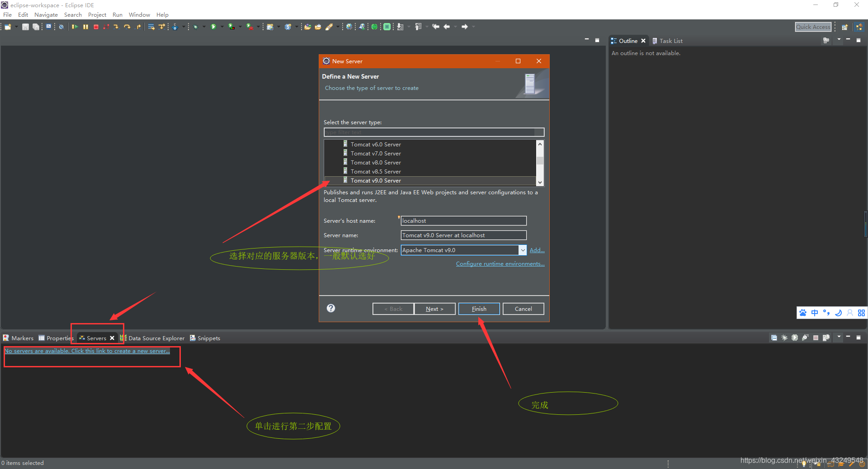
Task: Click the Last Edit Location arrow icon
Action: click(435, 27)
